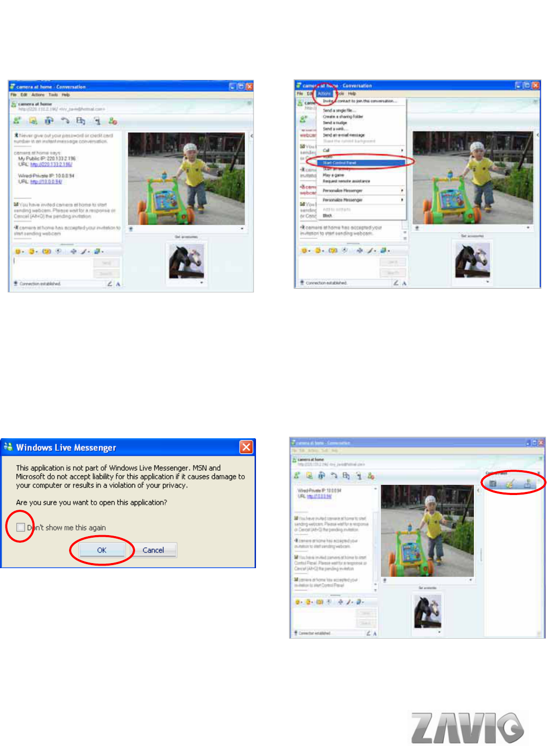547x756 pixels.
Task: Open Tools menu in Public IP window
Action: pyautogui.click(x=53, y=94)
